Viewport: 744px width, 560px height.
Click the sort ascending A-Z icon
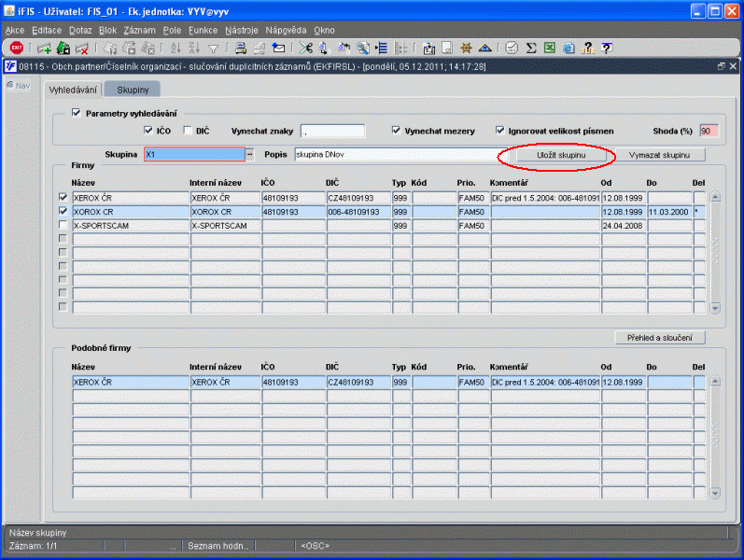pos(175,48)
